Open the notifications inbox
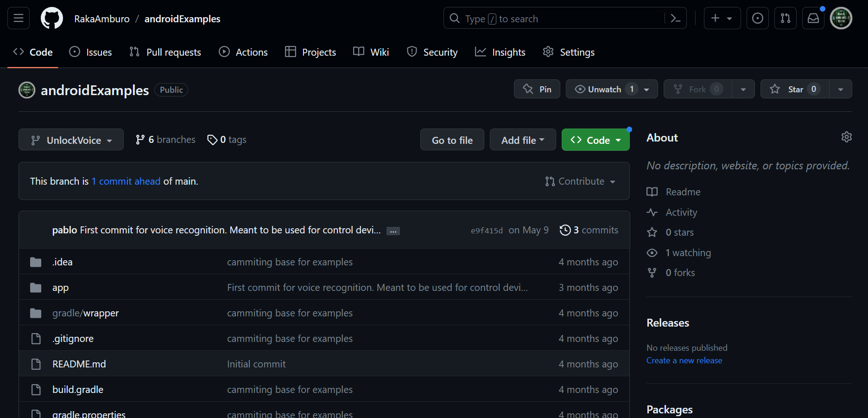868x418 pixels. (813, 18)
